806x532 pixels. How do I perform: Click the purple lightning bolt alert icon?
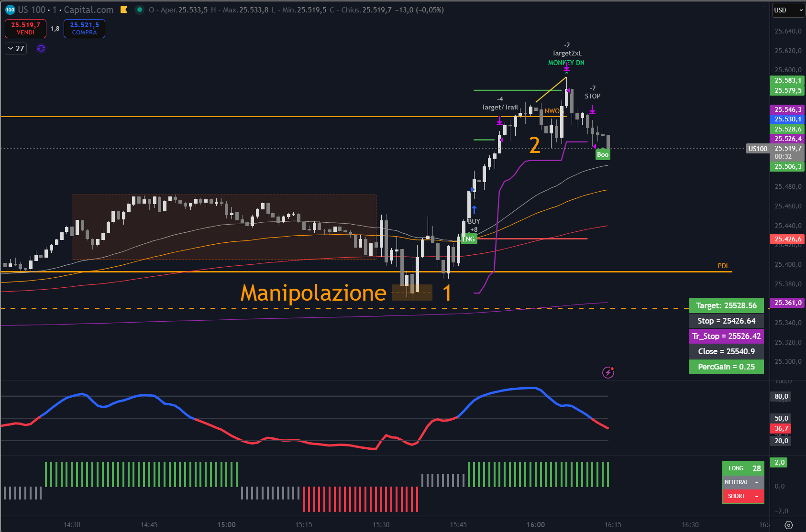608,372
